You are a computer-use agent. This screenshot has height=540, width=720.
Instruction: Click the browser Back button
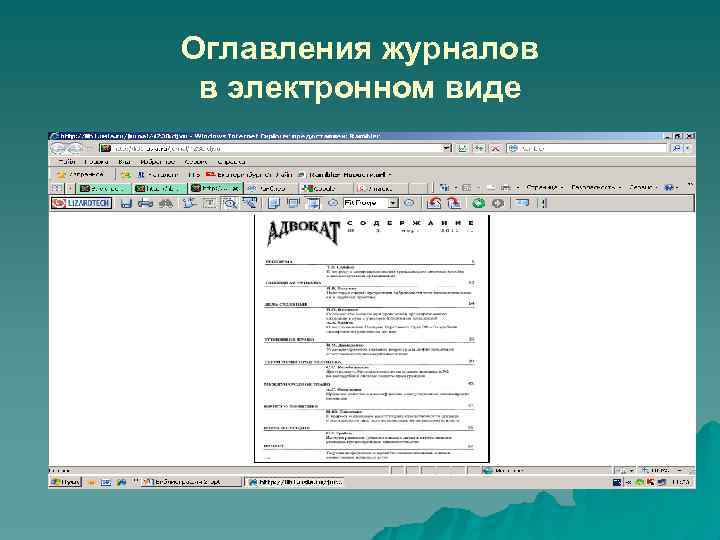(58, 148)
